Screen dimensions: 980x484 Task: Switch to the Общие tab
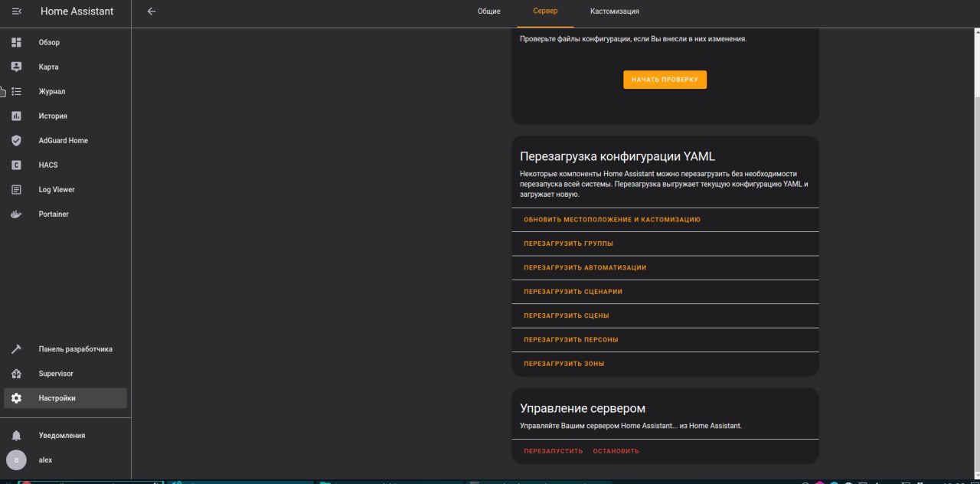(489, 11)
